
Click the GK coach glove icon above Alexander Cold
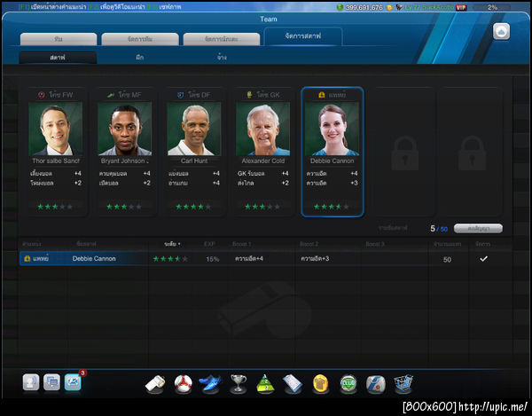tap(249, 95)
